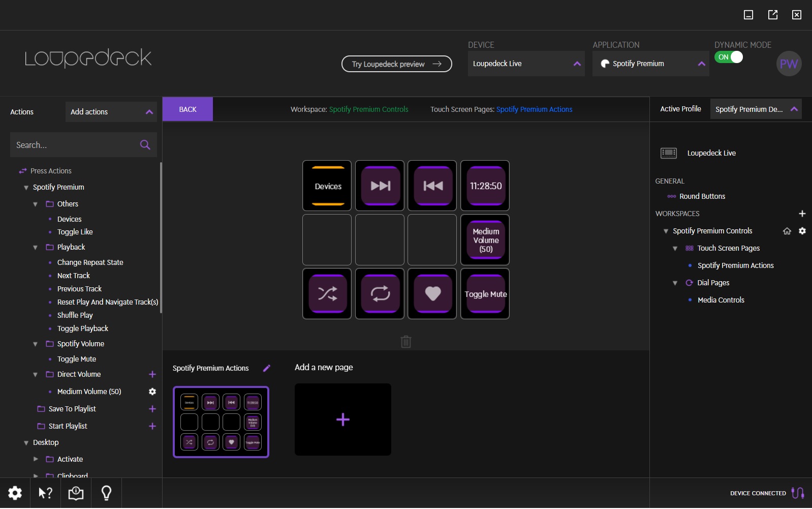Open Spotify Premium Controls workspace link
This screenshot has width=812, height=509.
[x=368, y=109]
